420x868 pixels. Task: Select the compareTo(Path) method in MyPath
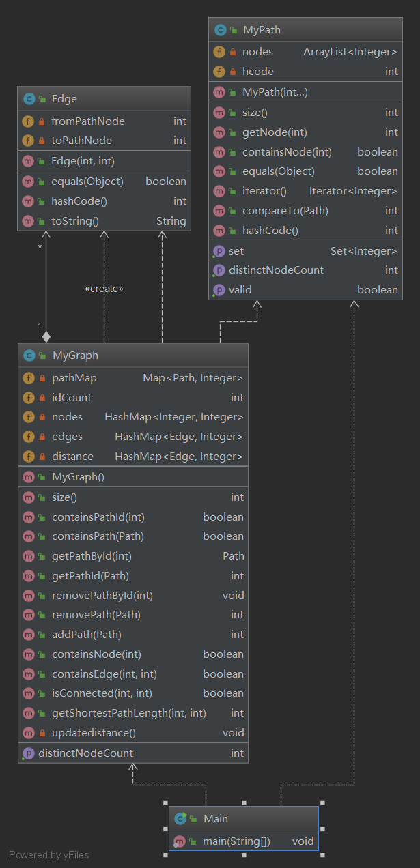[305, 211]
